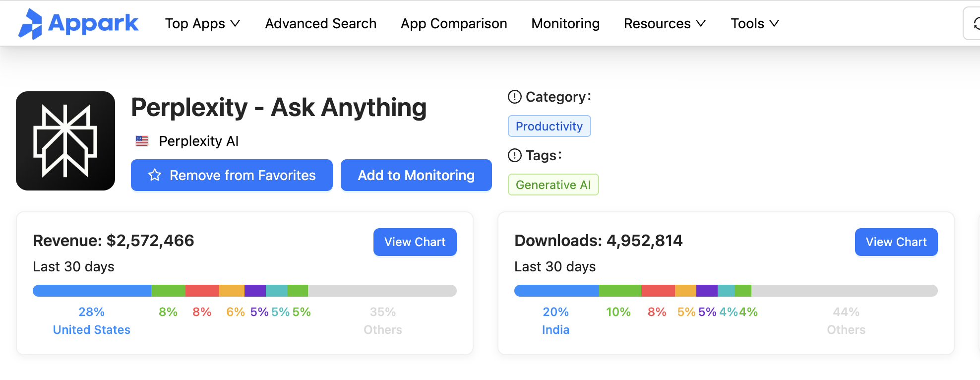980x380 pixels.
Task: View Chart for Revenue
Action: 415,242
